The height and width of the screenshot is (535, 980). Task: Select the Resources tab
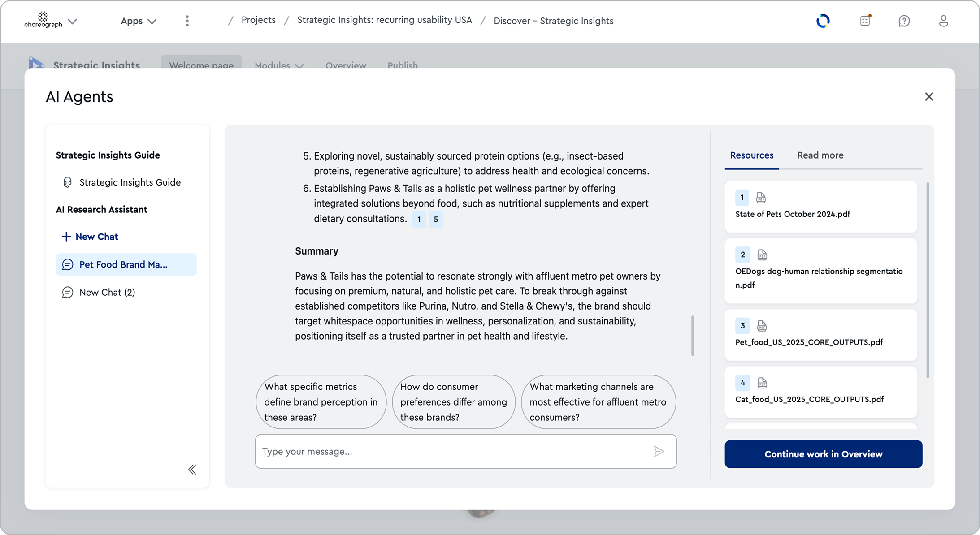point(752,155)
